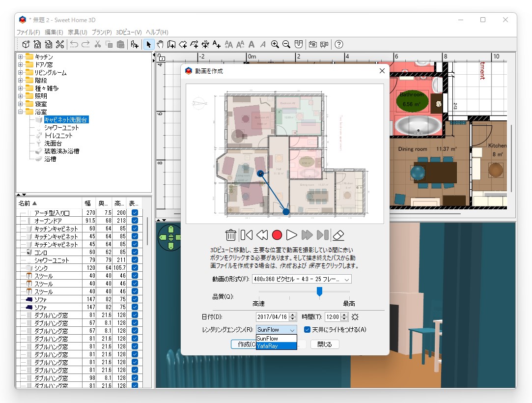The image size is (532, 403).
Task: Toggle visibility checkbox for コンロ row
Action: tap(135, 252)
